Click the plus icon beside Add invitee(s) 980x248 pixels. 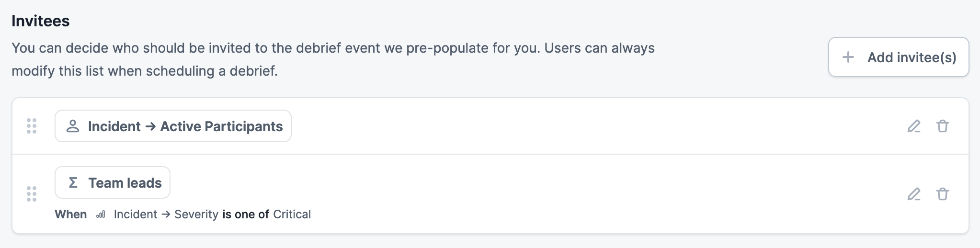pyautogui.click(x=848, y=57)
